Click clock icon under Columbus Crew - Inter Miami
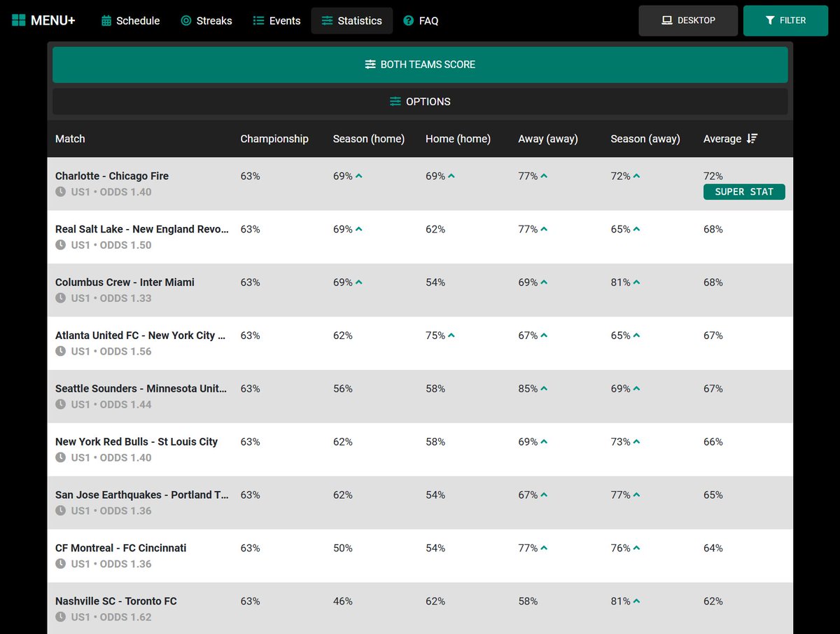840x634 pixels. point(61,298)
